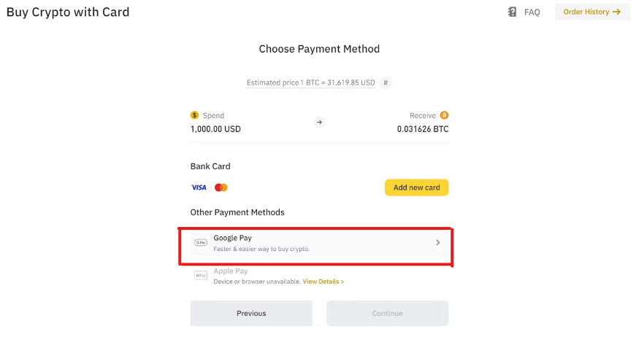Click the Mastercard logo
The height and width of the screenshot is (340, 644).
(221, 188)
